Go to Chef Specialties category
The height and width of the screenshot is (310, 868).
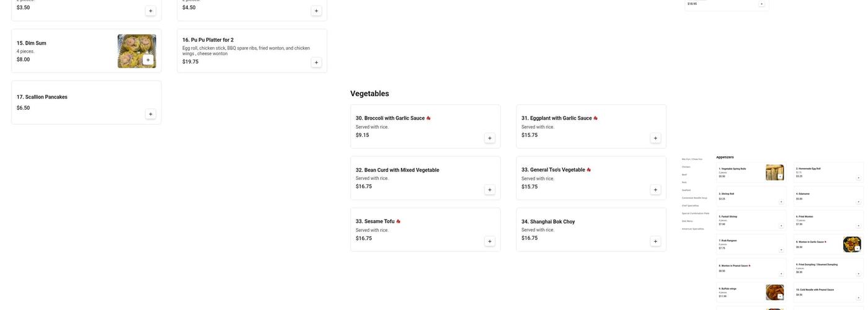(x=690, y=206)
